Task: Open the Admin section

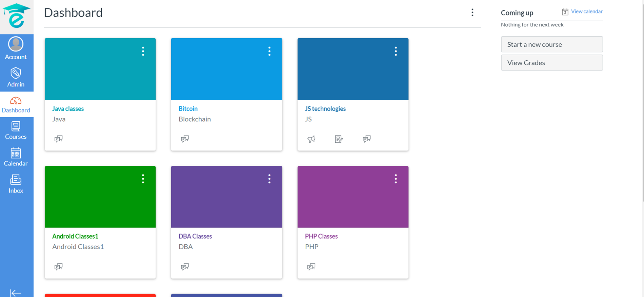Action: (x=16, y=77)
